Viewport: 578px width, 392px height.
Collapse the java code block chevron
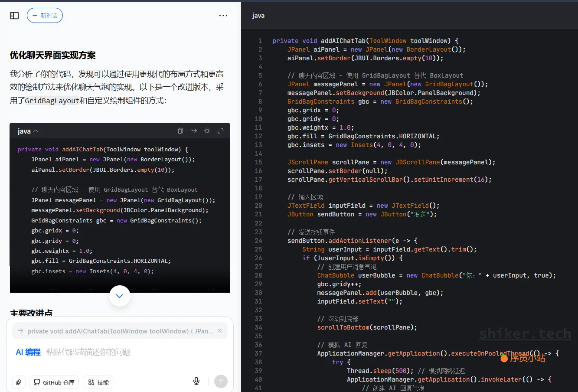[x=36, y=131]
